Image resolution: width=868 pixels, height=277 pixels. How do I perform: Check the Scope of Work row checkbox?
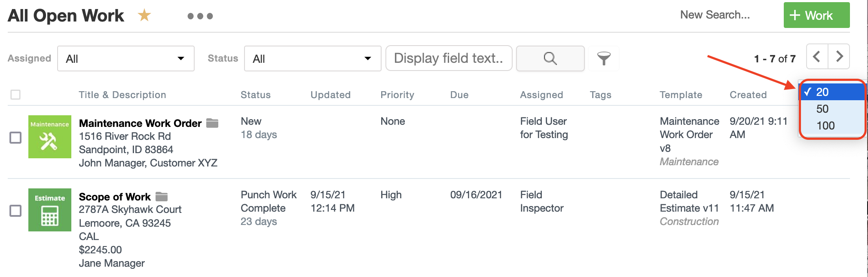pyautogui.click(x=15, y=211)
